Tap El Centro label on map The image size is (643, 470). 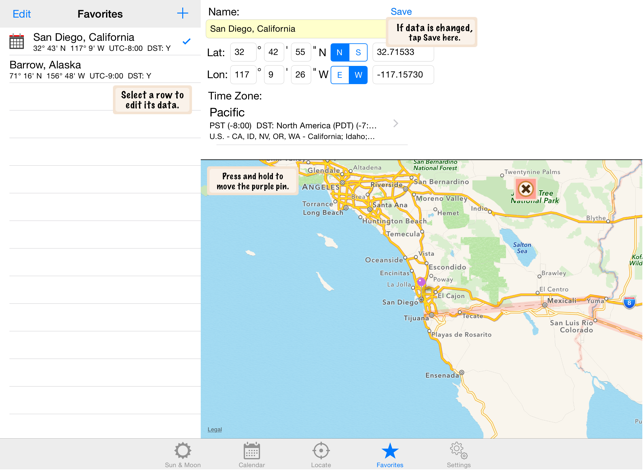[x=554, y=289]
